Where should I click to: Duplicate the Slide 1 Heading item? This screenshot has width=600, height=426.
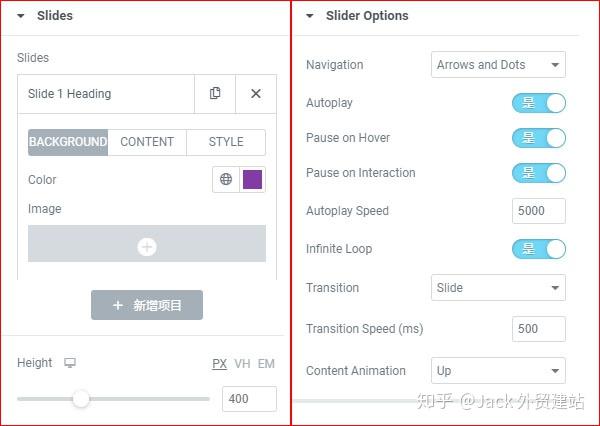(215, 94)
